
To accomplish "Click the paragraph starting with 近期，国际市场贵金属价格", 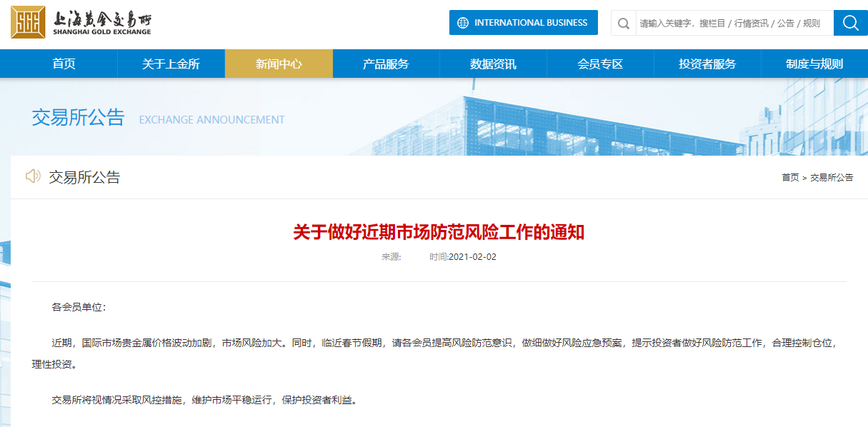I will (434, 353).
